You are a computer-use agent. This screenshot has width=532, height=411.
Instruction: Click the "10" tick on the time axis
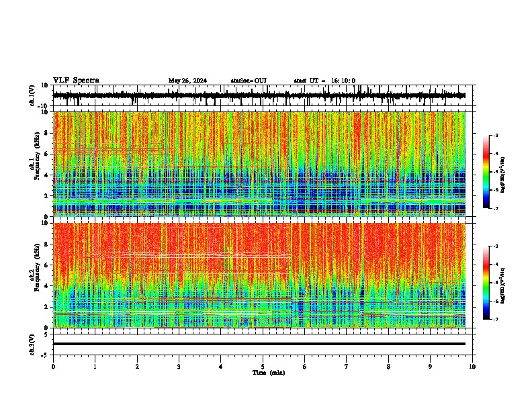[472, 367]
